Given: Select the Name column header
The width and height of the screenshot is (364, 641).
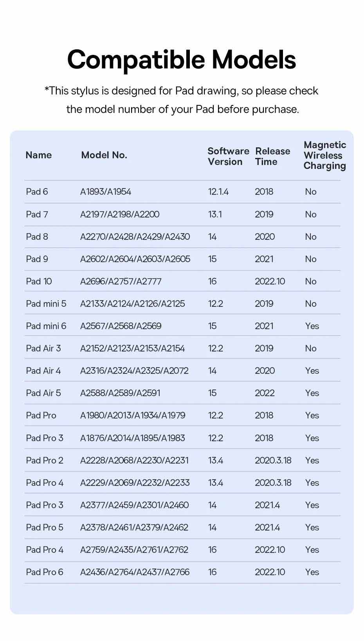Looking at the screenshot, I should (39, 155).
